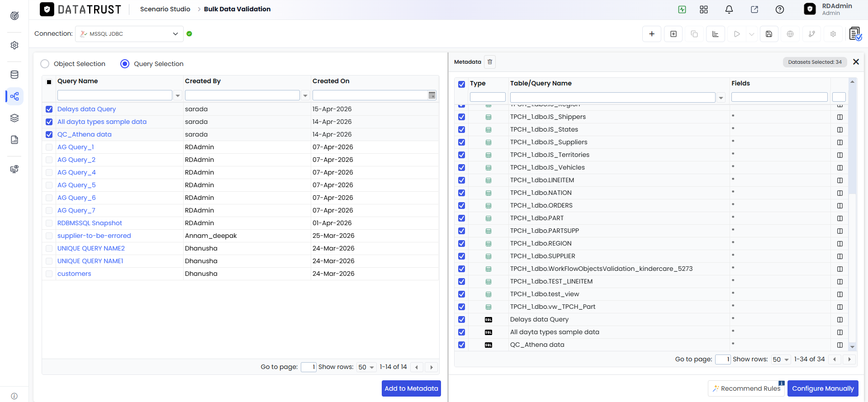Open the database icon in left sidebar
Viewport: 868px width, 402px height.
coord(14,75)
